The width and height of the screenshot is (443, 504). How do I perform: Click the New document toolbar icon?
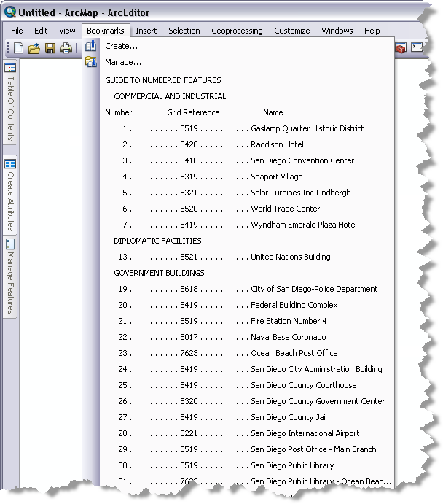[x=19, y=48]
